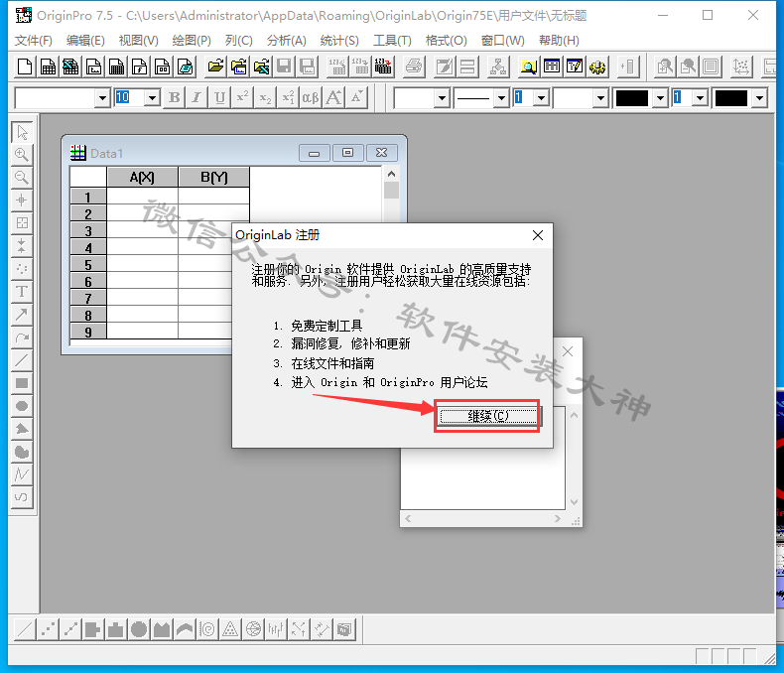Click Increase Font Size button
This screenshot has height=673, width=784.
click(333, 97)
